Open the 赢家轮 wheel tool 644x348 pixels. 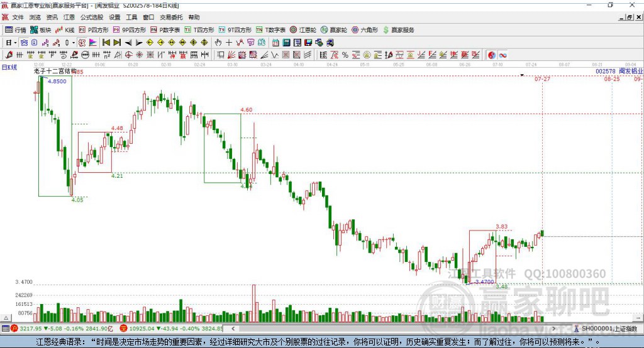click(334, 30)
